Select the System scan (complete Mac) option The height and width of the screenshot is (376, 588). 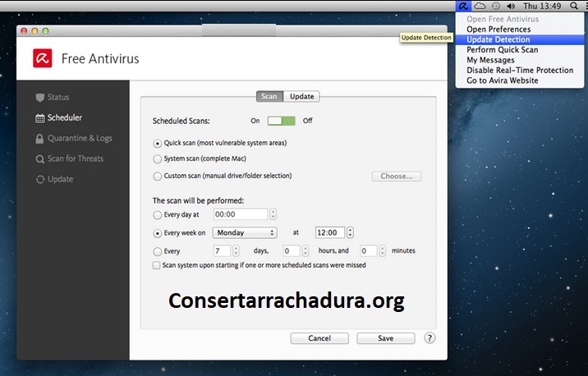coord(158,159)
